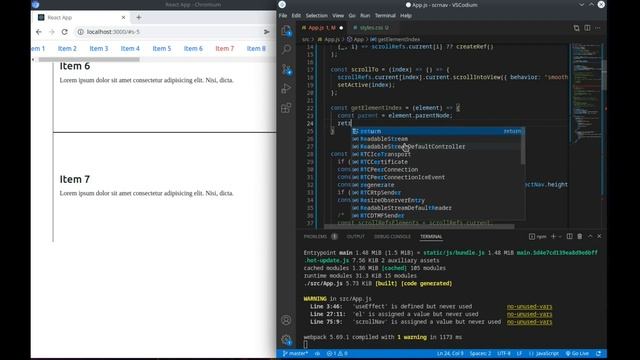Open the Extensions view
Screen dimensions: 640x360
(287, 108)
